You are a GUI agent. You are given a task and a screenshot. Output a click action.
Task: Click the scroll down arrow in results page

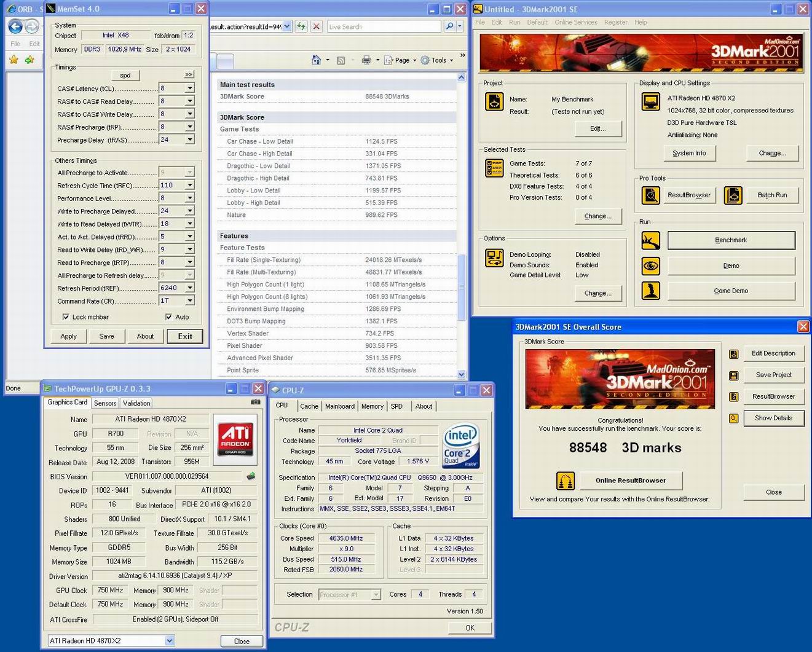click(462, 374)
